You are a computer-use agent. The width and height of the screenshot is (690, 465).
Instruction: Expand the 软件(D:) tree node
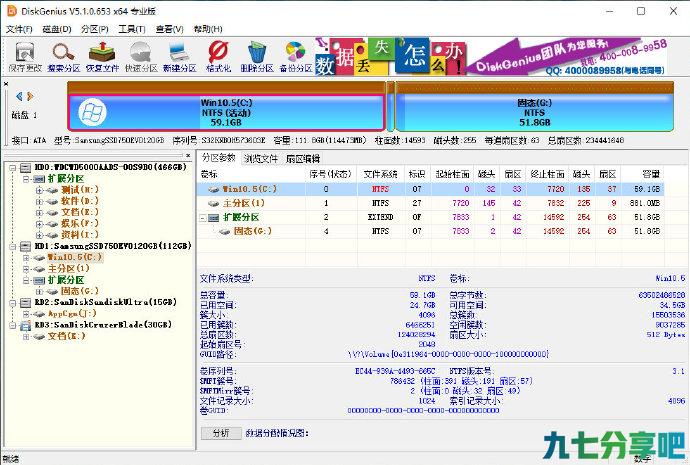coord(40,201)
